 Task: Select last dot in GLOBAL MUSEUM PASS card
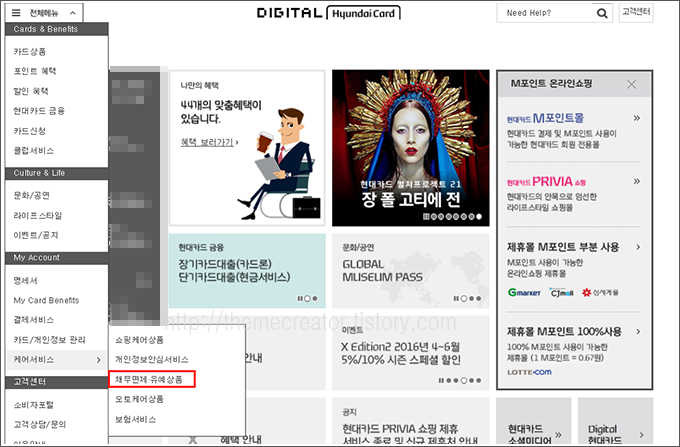click(479, 298)
